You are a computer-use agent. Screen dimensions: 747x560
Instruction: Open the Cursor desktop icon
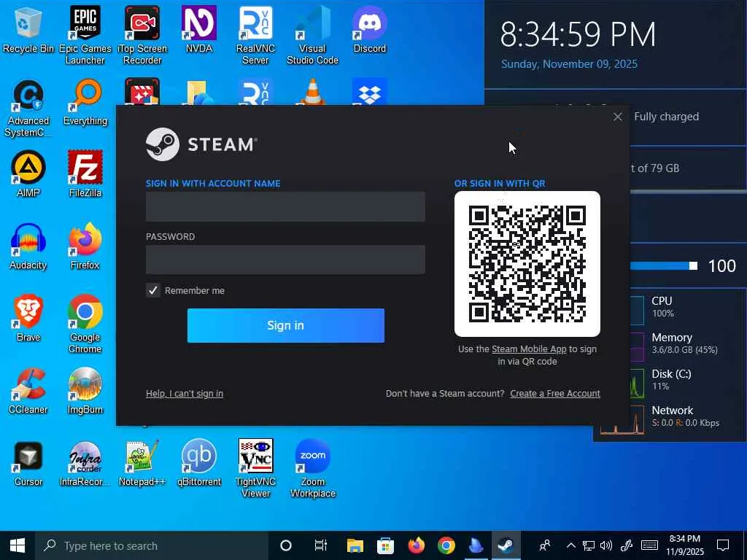pyautogui.click(x=28, y=463)
